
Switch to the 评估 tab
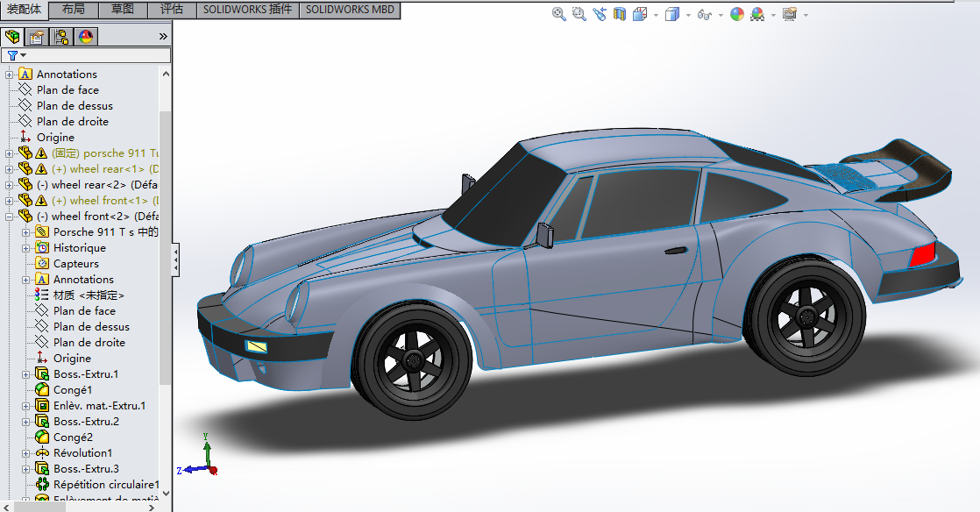point(172,10)
